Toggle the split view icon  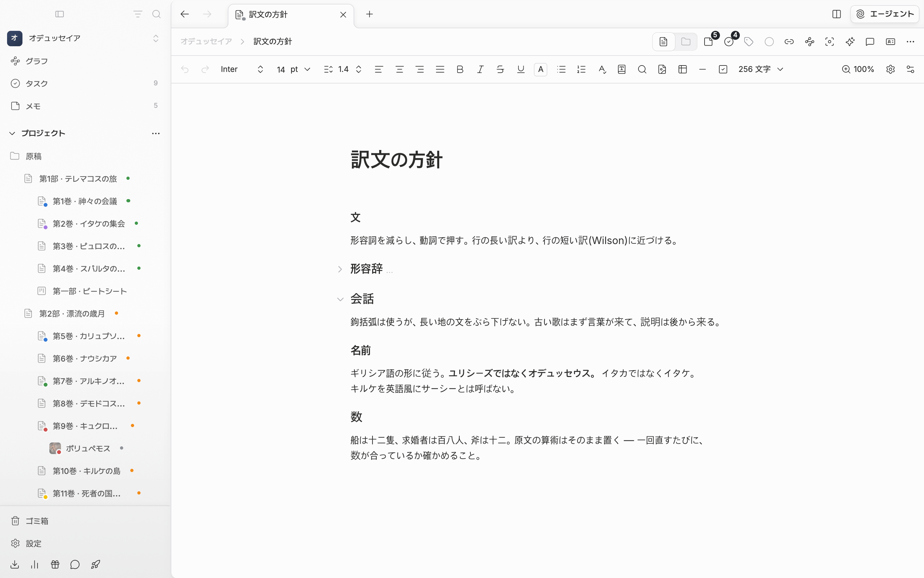click(836, 14)
